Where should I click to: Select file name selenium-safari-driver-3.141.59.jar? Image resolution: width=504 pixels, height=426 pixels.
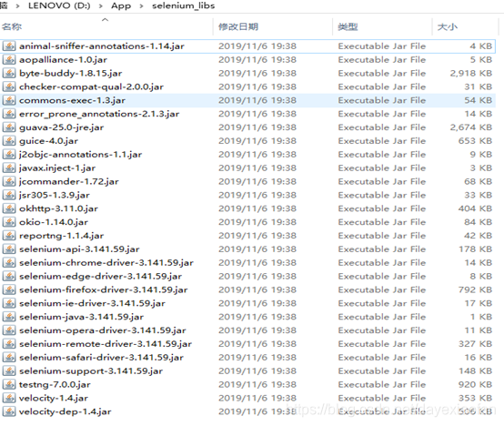pos(101,357)
